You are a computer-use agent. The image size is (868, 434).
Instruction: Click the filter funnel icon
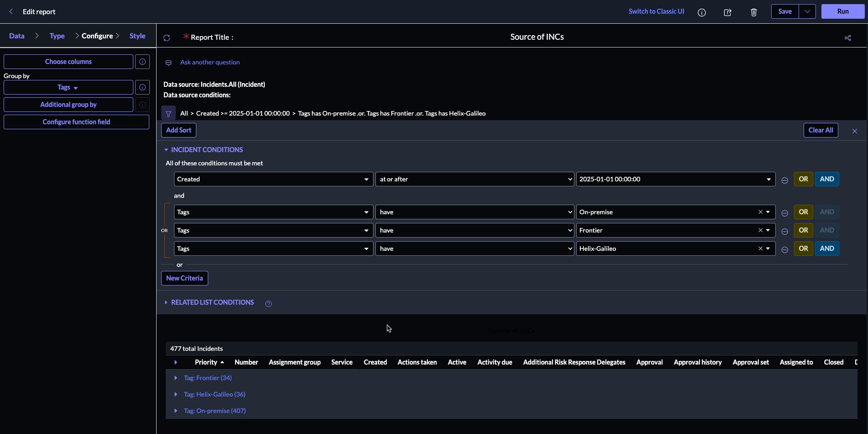(168, 114)
